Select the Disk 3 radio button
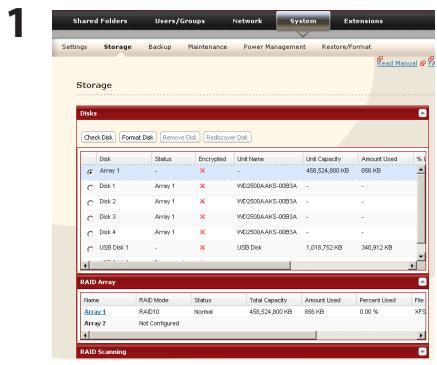 (x=90, y=218)
